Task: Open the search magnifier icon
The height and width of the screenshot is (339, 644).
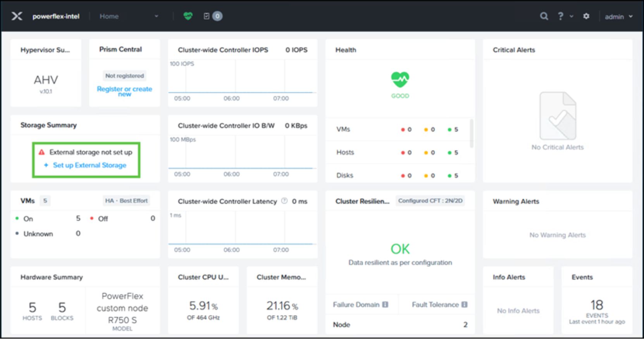Action: tap(544, 16)
